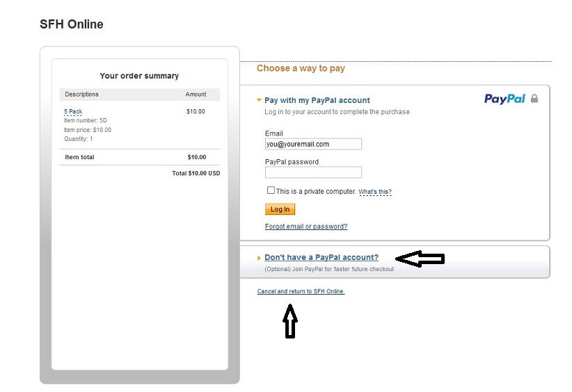The image size is (572, 392).
Task: Click the Descriptions column header
Action: [x=81, y=95]
